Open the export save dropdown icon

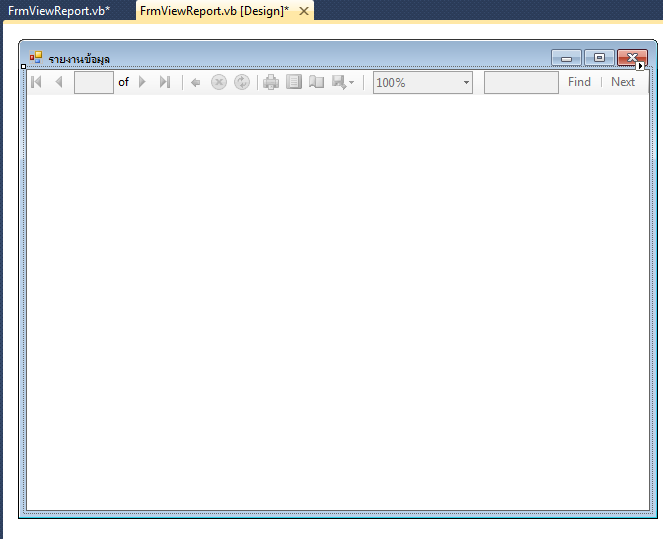pyautogui.click(x=342, y=82)
